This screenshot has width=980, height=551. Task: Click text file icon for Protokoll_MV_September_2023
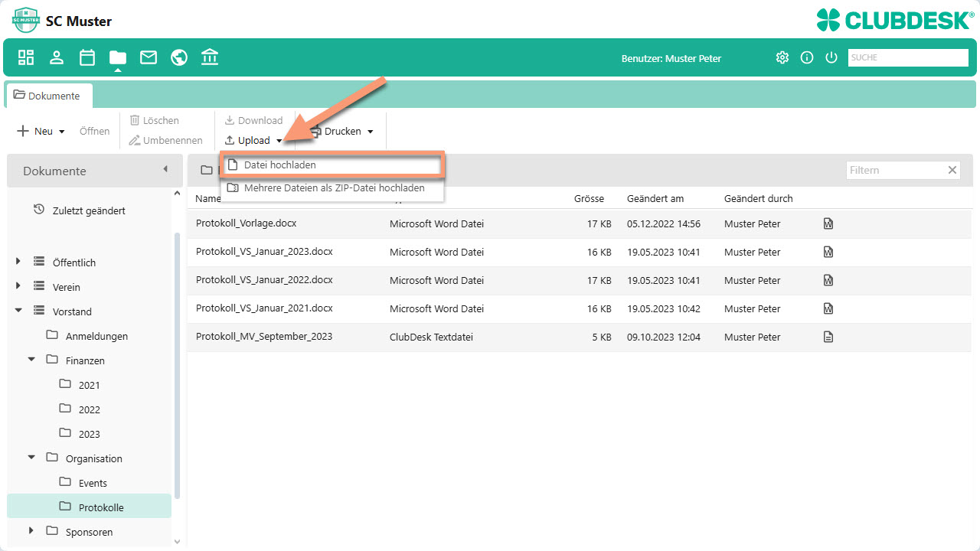828,337
